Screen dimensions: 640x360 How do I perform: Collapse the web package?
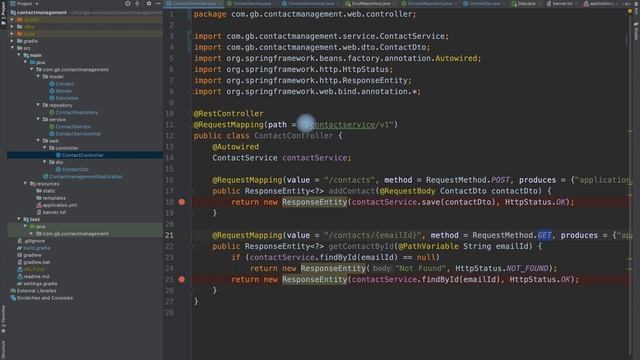tap(38, 141)
